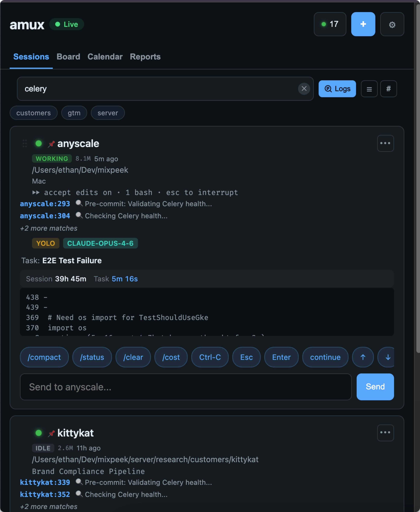Image resolution: width=420 pixels, height=512 pixels.
Task: Select the hash tag filter icon
Action: pyautogui.click(x=388, y=89)
